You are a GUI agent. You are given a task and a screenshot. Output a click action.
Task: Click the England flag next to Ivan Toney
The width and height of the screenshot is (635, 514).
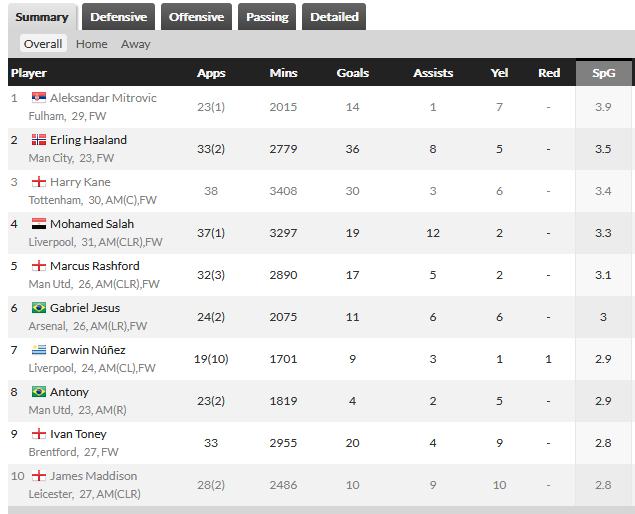pyautogui.click(x=39, y=434)
